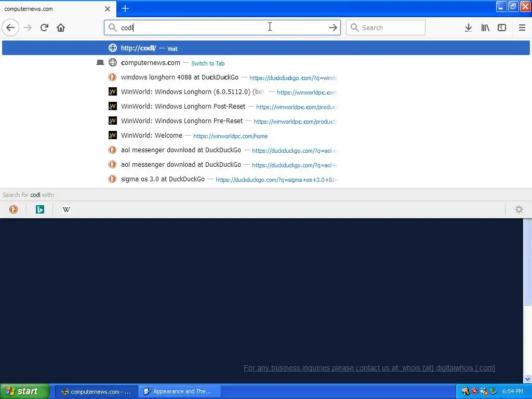Image resolution: width=532 pixels, height=399 pixels.
Task: Click the magnifier icon in the address bar
Action: click(112, 28)
